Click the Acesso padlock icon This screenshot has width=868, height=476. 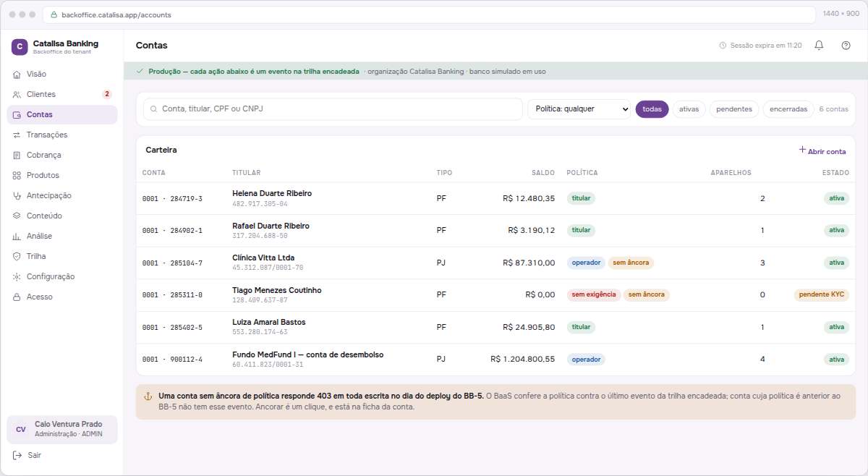[17, 297]
